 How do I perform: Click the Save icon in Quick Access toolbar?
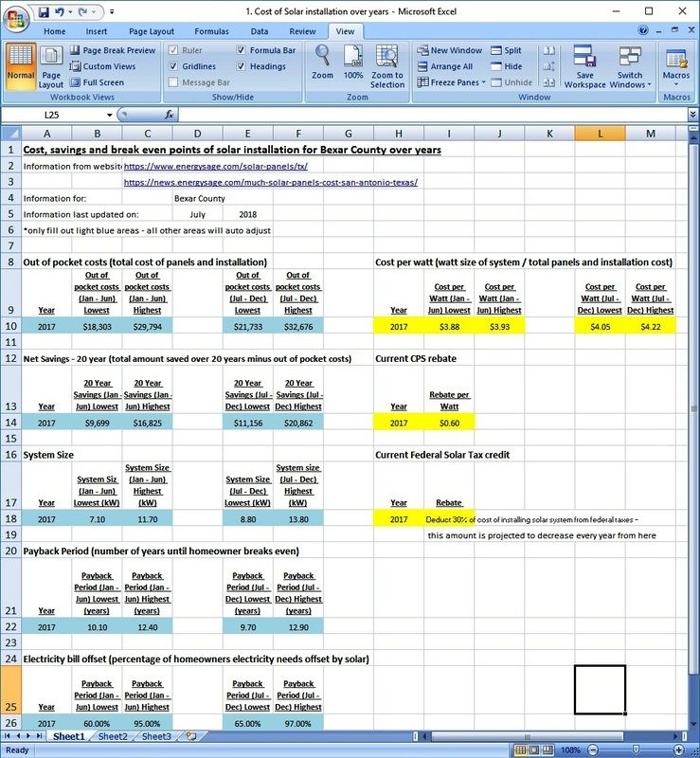[x=44, y=11]
